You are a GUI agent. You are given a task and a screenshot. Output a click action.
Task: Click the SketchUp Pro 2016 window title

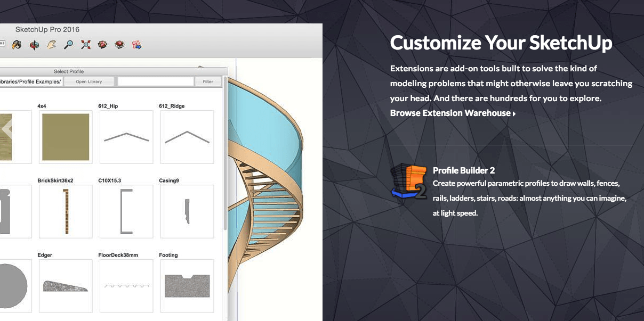coord(47,29)
